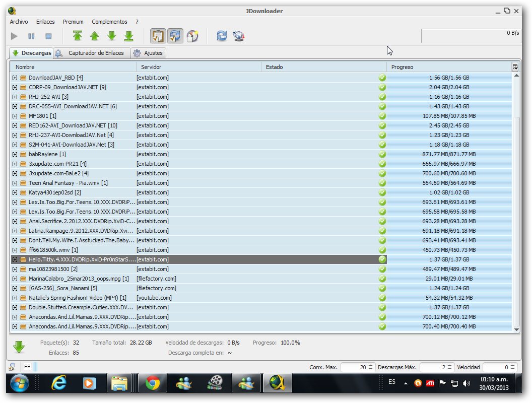
Task: Expand the MarinaCalabro_25mar2013_oops.mpg package
Action: point(15,279)
